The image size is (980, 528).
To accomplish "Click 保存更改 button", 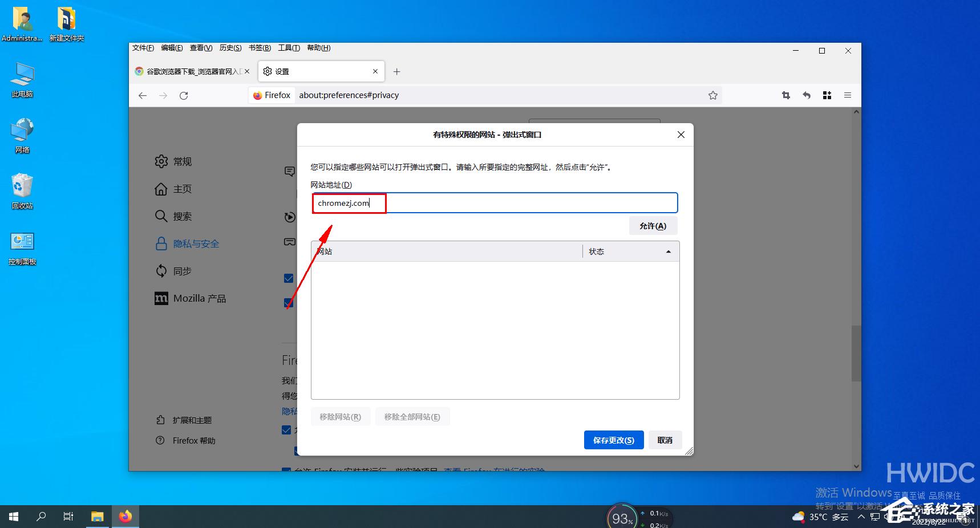I will [614, 440].
